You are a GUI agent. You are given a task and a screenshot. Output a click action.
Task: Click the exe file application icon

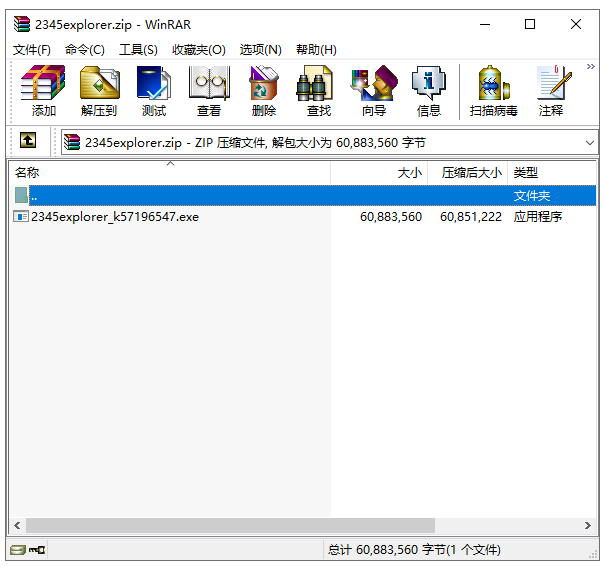click(21, 216)
